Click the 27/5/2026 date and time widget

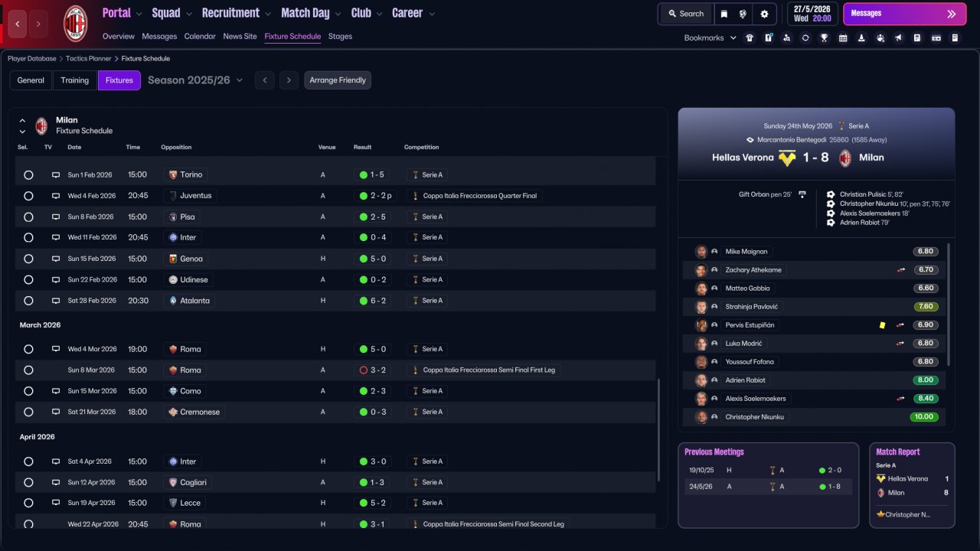(812, 14)
